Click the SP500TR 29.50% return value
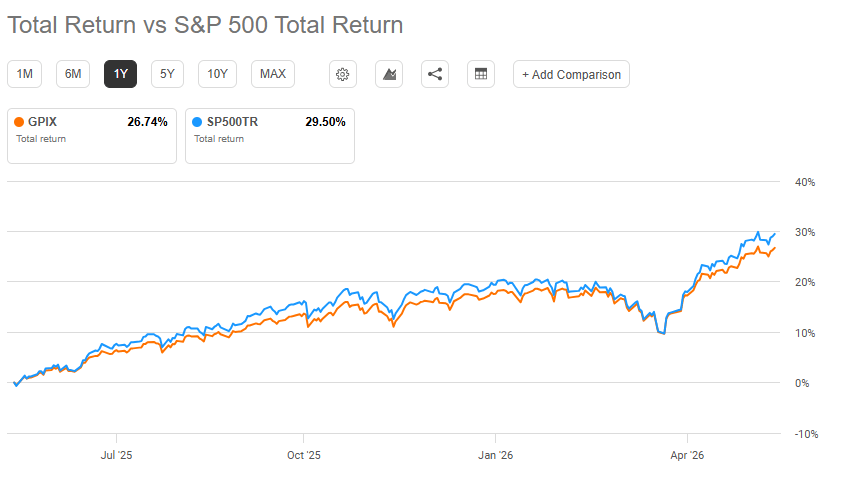This screenshot has height=483, width=846. [325, 122]
